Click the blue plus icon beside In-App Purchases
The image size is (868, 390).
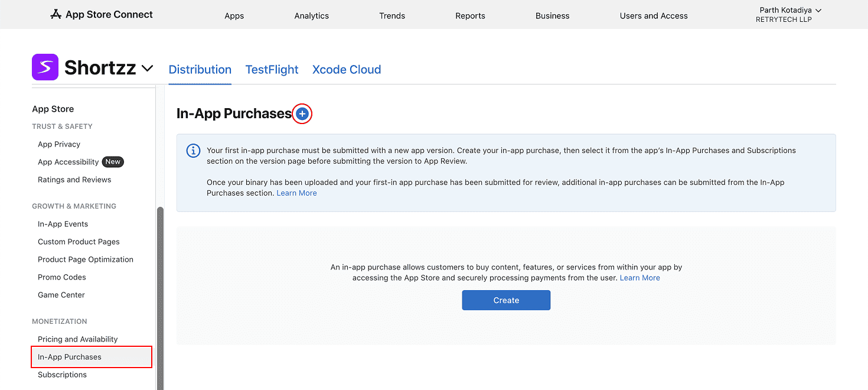(x=302, y=114)
